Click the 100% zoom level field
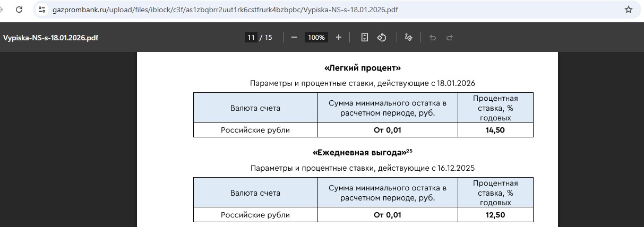Image resolution: width=644 pixels, height=227 pixels. (316, 37)
